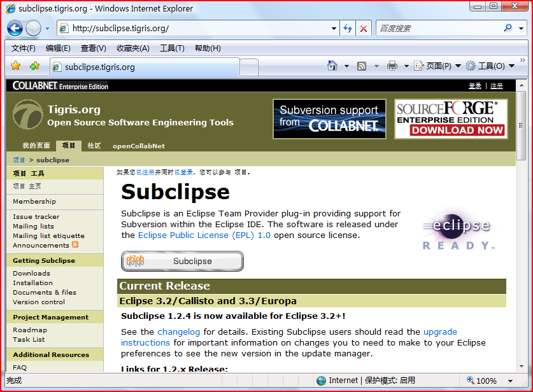Click the Announcements RSS feed icon
This screenshot has width=533, height=392.
[x=75, y=244]
